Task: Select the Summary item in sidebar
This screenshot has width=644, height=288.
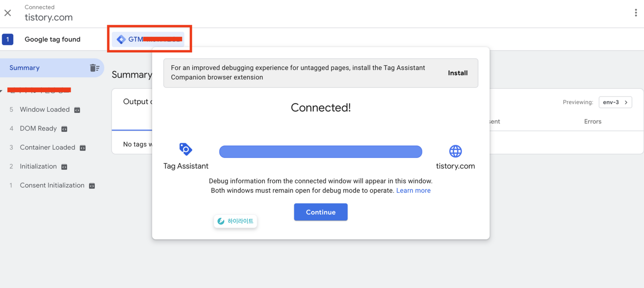Action: coord(24,68)
